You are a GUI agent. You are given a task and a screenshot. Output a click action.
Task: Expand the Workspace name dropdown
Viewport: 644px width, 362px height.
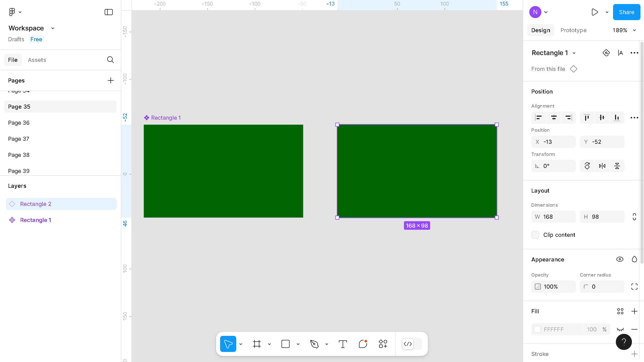click(x=53, y=28)
